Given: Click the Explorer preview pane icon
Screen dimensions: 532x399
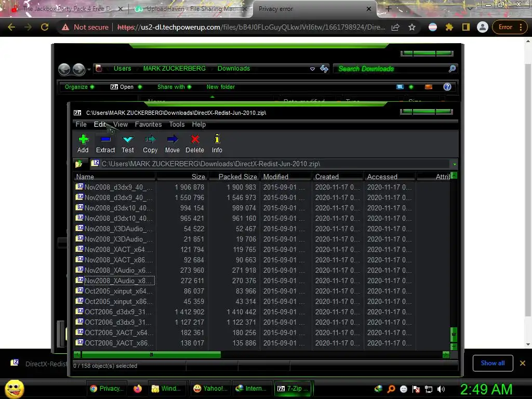Looking at the screenshot, I should click(429, 87).
